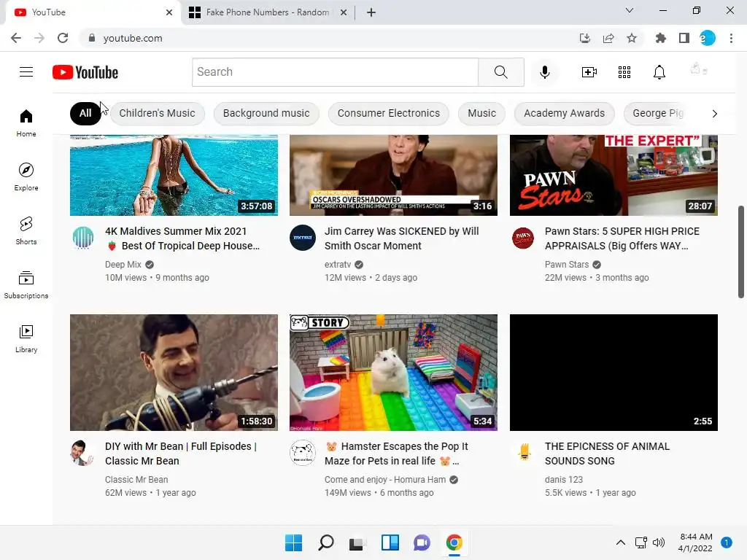This screenshot has height=560, width=747.
Task: Open the account avatar menu in YouTube
Action: click(x=698, y=69)
